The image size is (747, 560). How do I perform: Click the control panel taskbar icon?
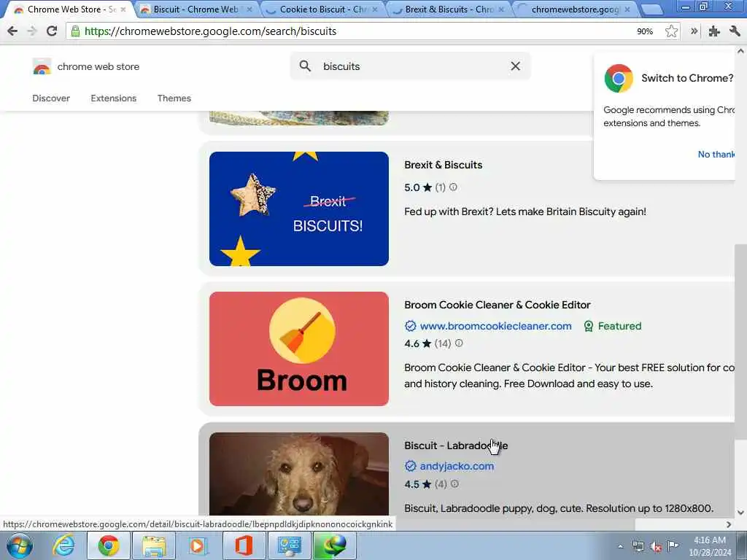pos(289,545)
